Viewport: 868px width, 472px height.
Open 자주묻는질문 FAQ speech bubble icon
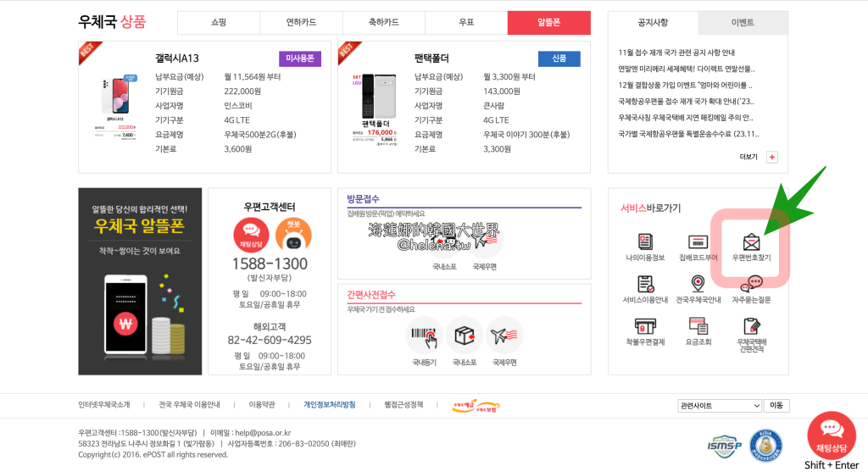pos(750,286)
